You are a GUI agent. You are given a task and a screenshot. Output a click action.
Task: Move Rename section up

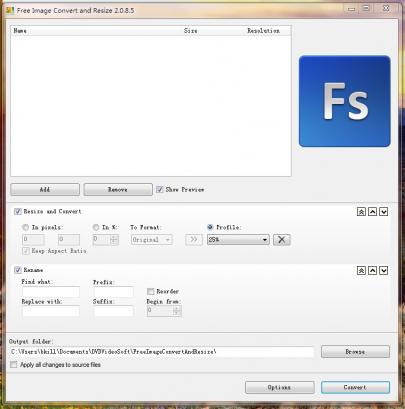tap(372, 270)
